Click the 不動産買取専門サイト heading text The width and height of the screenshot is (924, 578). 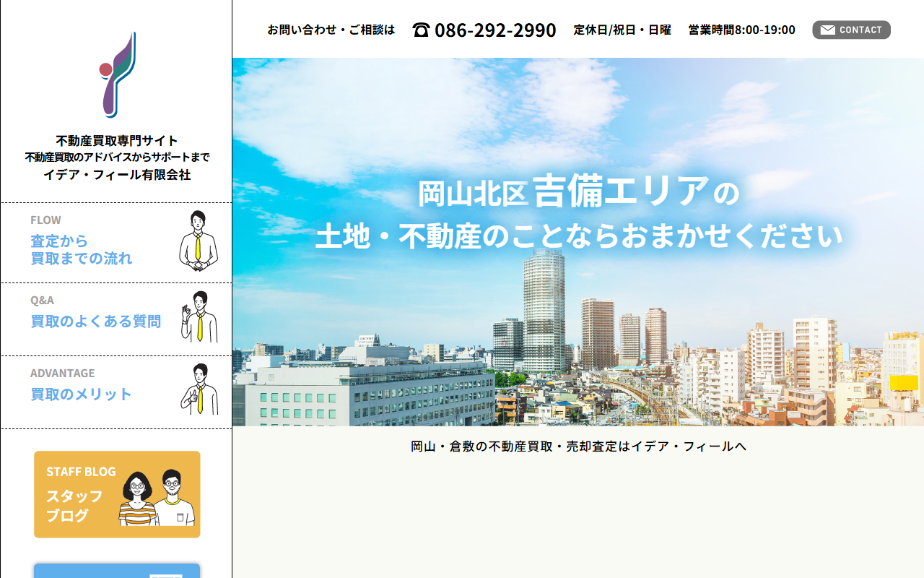click(x=117, y=140)
